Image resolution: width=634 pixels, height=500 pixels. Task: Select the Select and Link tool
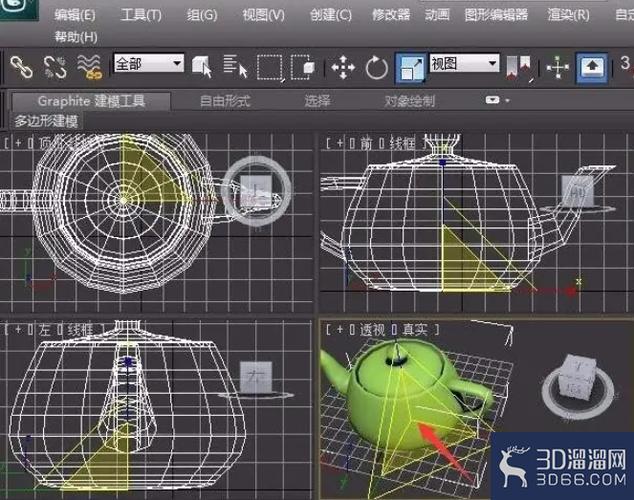tap(21, 67)
